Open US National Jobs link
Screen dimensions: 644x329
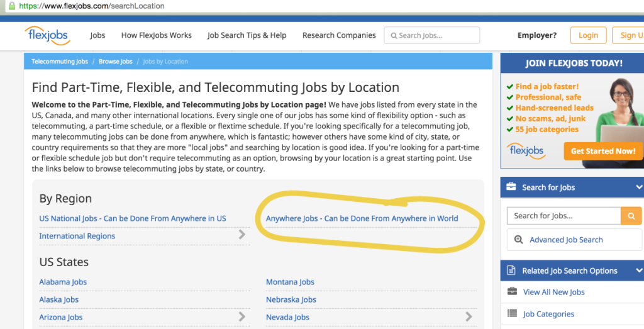133,218
